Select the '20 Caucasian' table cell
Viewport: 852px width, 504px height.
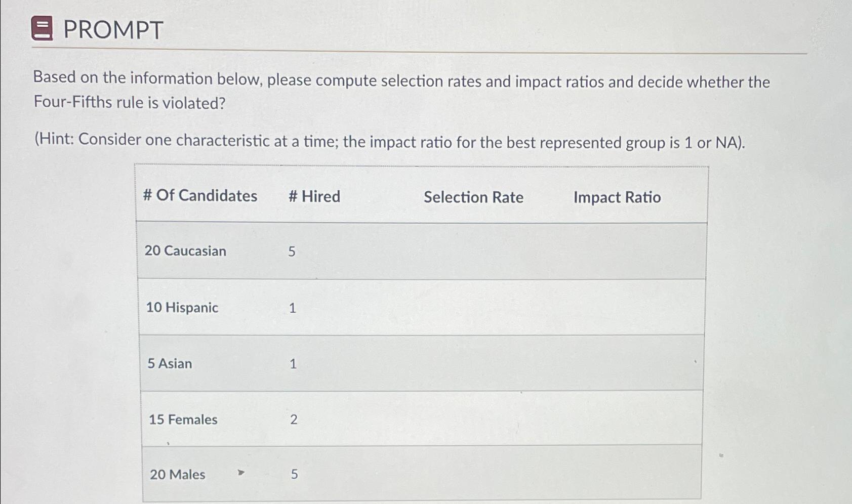coord(185,251)
